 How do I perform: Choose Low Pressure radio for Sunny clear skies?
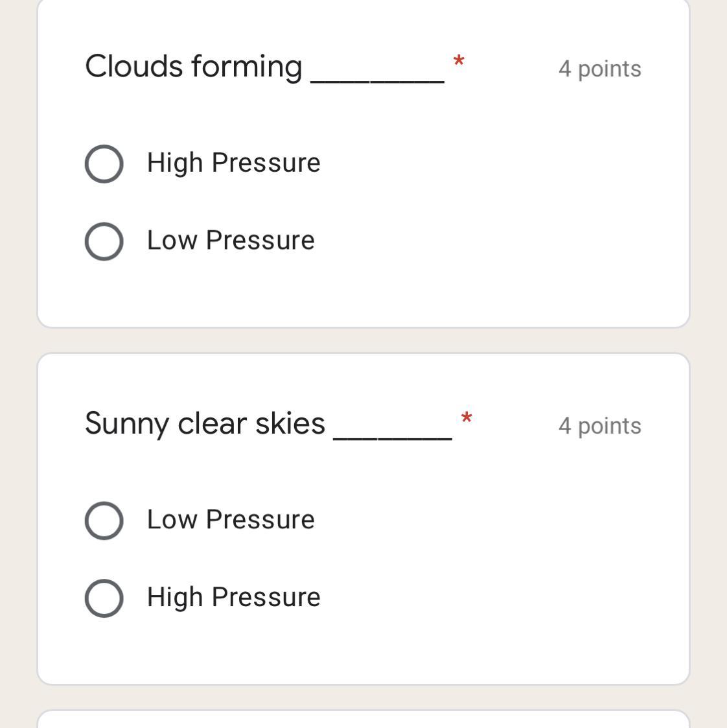[x=104, y=520]
